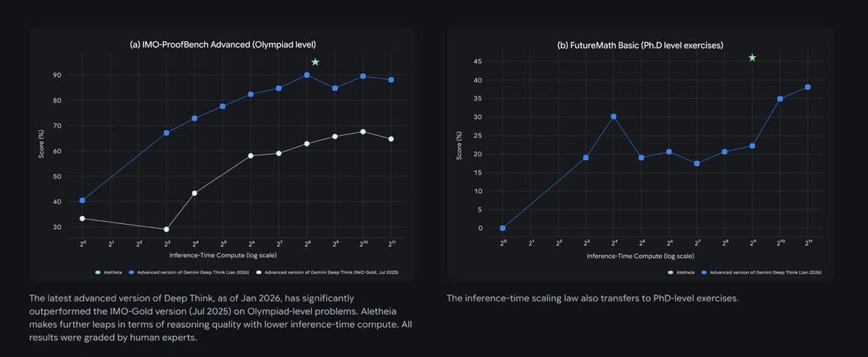The width and height of the screenshot is (868, 357).
Task: Select the FutureMath data point at 2¹¹
Action: (x=808, y=87)
